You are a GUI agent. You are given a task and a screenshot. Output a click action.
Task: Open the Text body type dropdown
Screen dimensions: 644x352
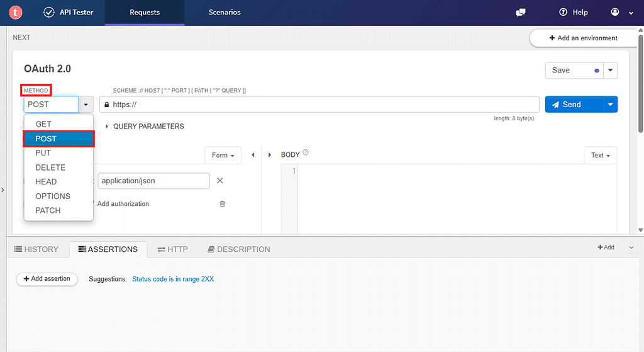pyautogui.click(x=601, y=155)
